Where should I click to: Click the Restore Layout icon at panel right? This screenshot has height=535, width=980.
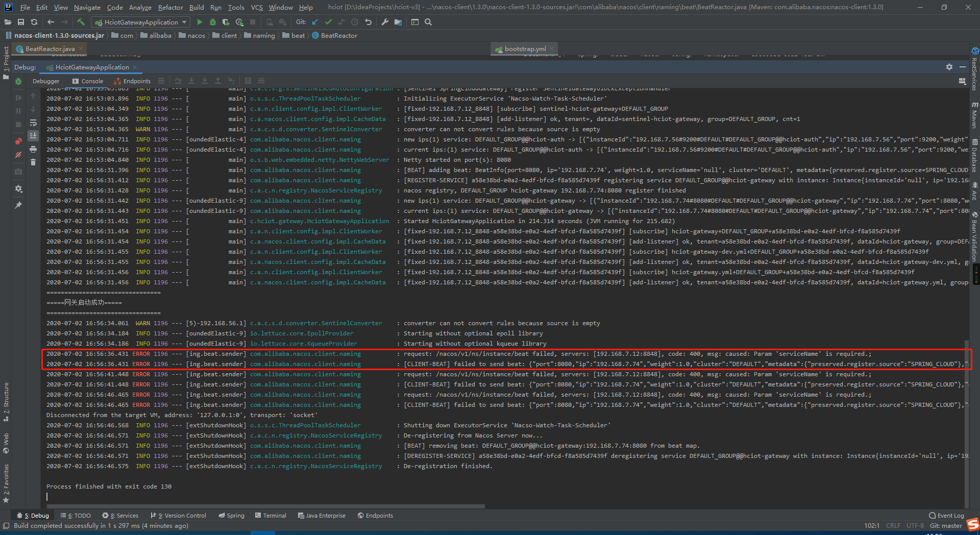point(962,81)
